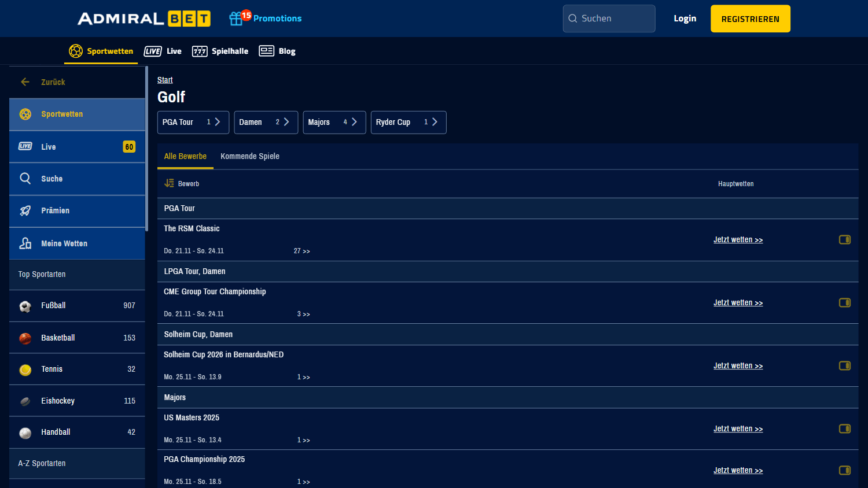Select Eishockey 115 in sidebar
The image size is (868, 488).
(77, 401)
